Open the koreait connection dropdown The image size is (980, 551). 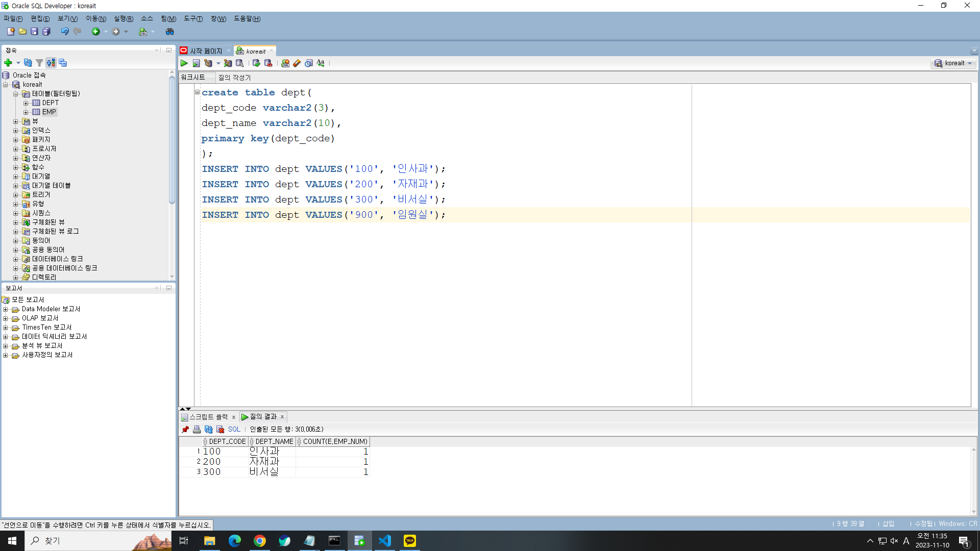[x=953, y=63]
